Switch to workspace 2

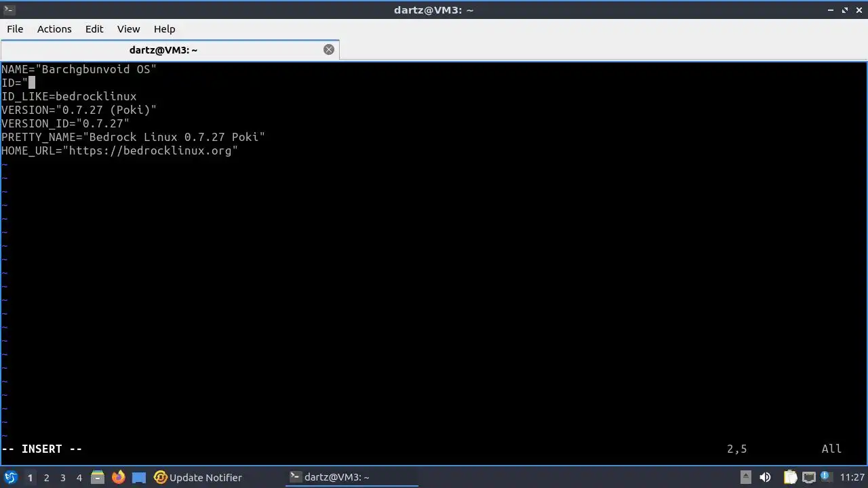[46, 478]
